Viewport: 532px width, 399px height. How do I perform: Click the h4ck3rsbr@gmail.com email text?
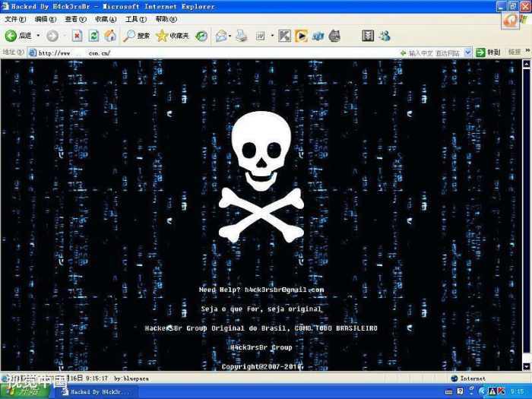(284, 290)
